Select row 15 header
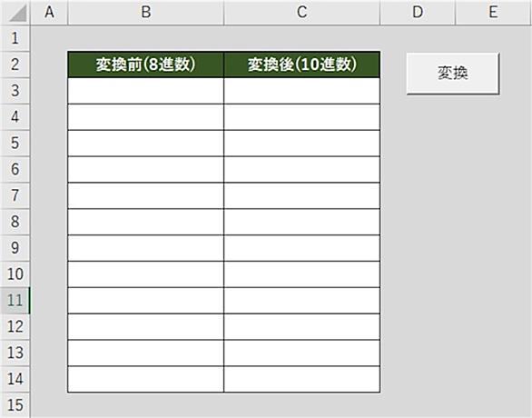The image size is (532, 418). tap(15, 405)
